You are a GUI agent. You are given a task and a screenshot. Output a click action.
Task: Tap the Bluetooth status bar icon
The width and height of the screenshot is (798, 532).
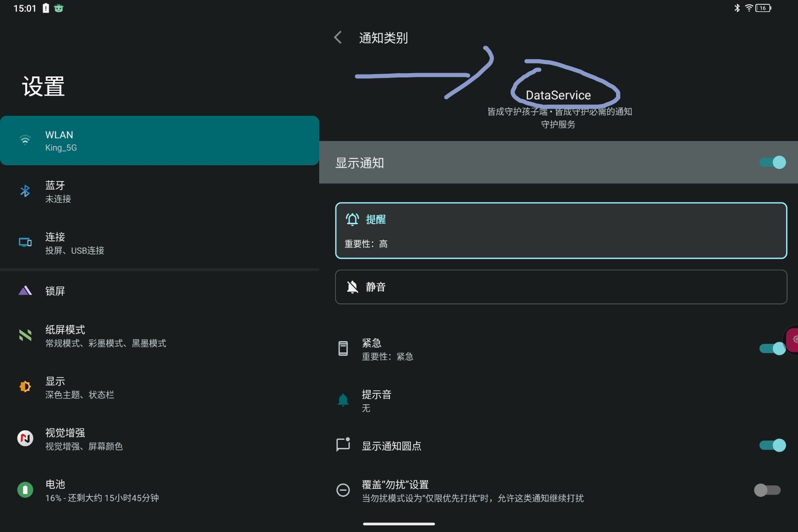737,8
